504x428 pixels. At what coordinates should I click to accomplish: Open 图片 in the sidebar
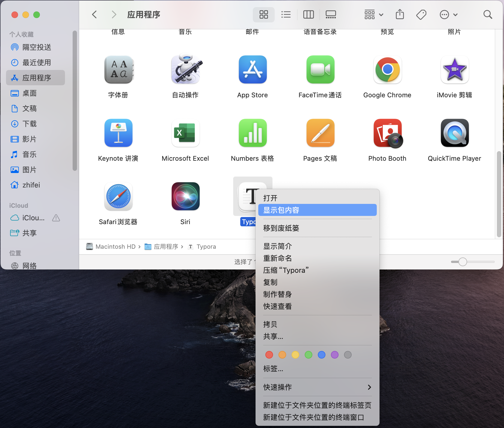tap(35, 170)
